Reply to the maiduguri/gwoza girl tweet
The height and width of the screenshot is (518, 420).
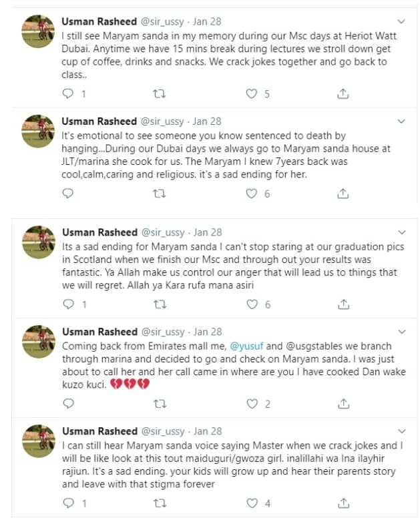point(67,503)
